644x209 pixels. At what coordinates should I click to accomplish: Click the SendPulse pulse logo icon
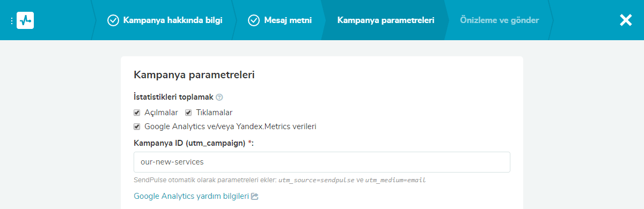(25, 20)
